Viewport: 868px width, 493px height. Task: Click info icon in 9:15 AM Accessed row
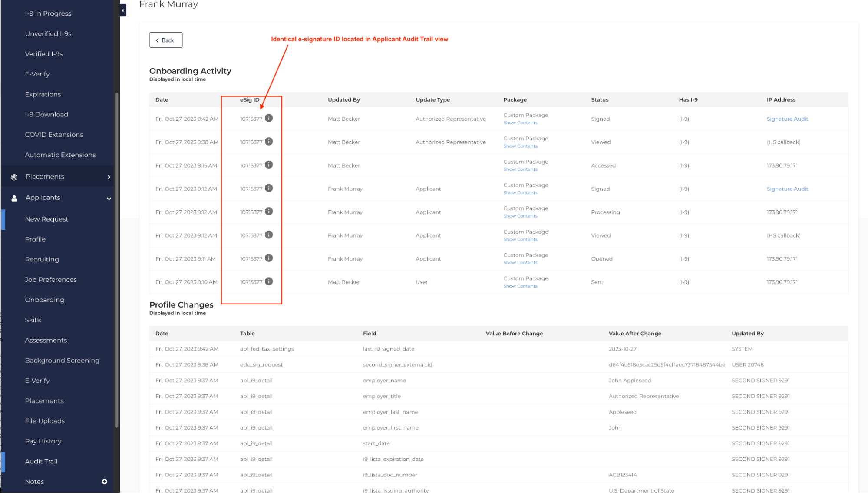click(x=269, y=165)
